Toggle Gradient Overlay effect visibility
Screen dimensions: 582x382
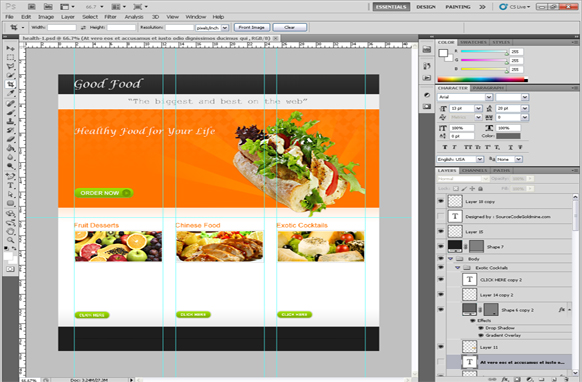pyautogui.click(x=481, y=335)
